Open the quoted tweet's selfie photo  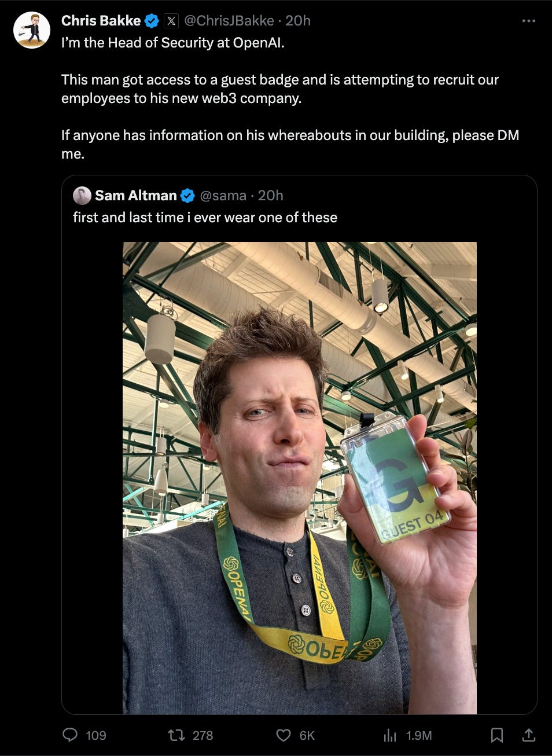click(x=300, y=478)
